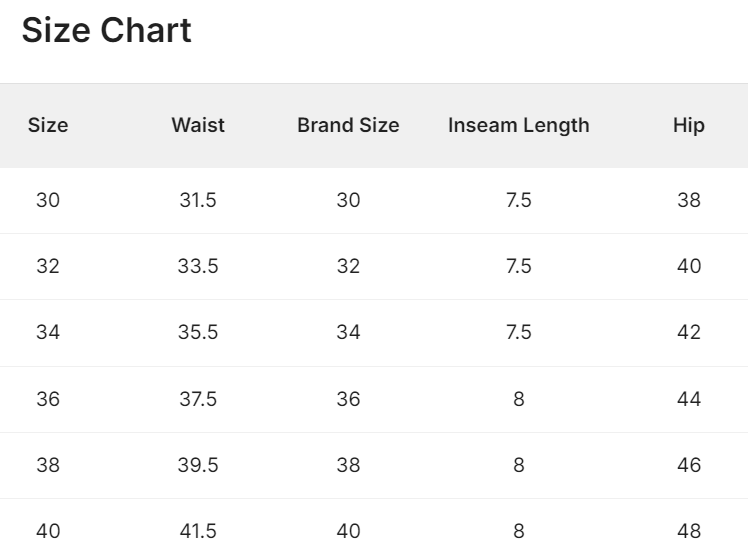Viewport: 748px width, 554px height.
Task: Click the waist value 35.5
Action: [x=198, y=332]
